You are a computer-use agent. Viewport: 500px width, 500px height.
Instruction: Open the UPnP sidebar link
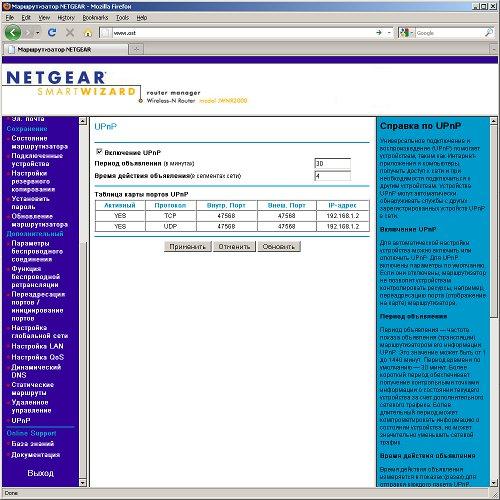click(x=21, y=421)
